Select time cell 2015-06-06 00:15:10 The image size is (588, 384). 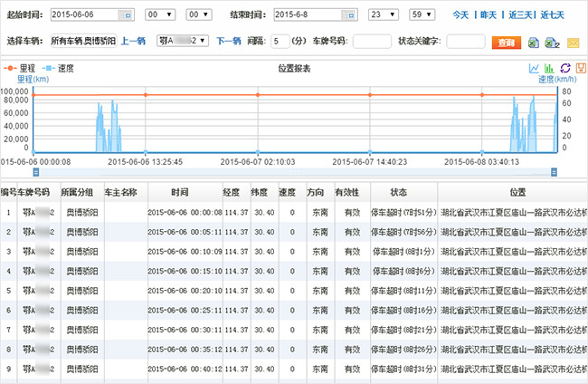[185, 271]
